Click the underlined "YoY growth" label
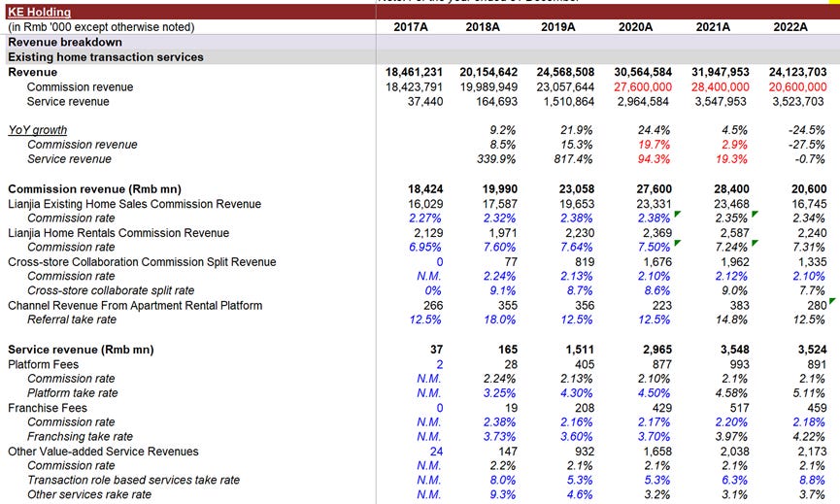The image size is (840, 504). tap(38, 129)
